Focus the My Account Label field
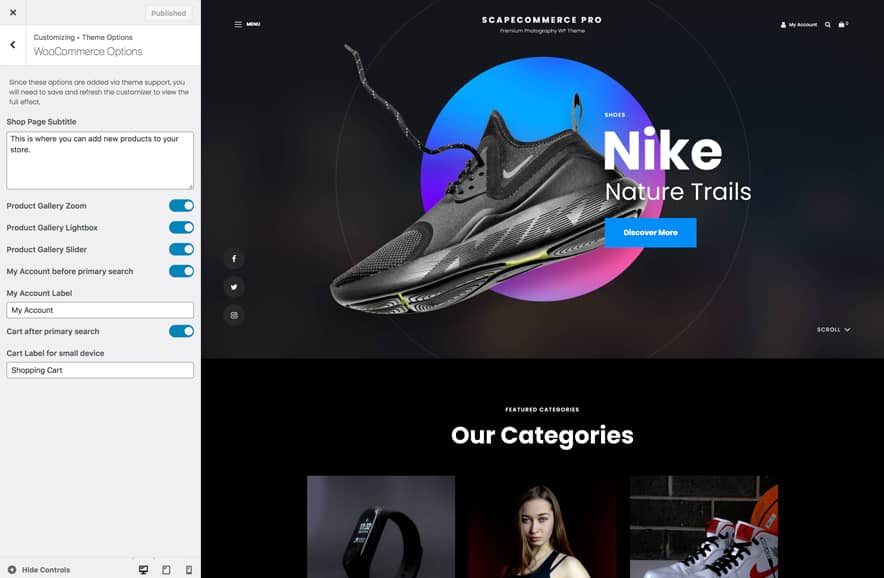 pos(100,310)
